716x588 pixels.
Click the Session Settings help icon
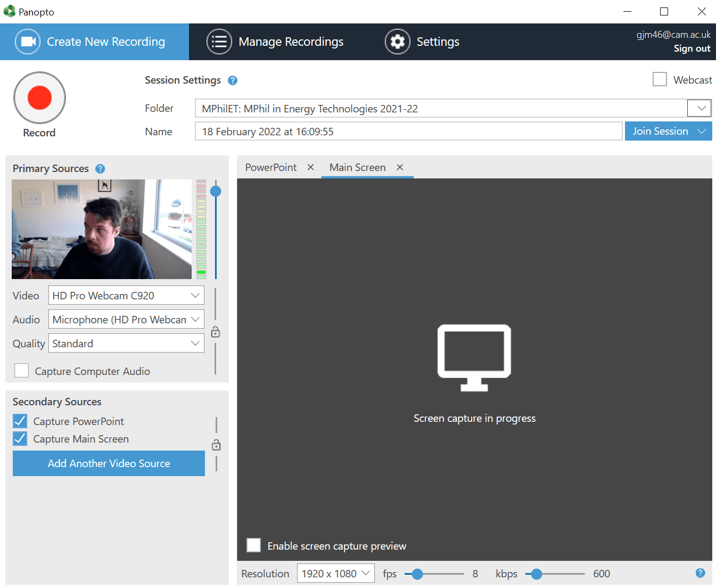click(x=233, y=80)
